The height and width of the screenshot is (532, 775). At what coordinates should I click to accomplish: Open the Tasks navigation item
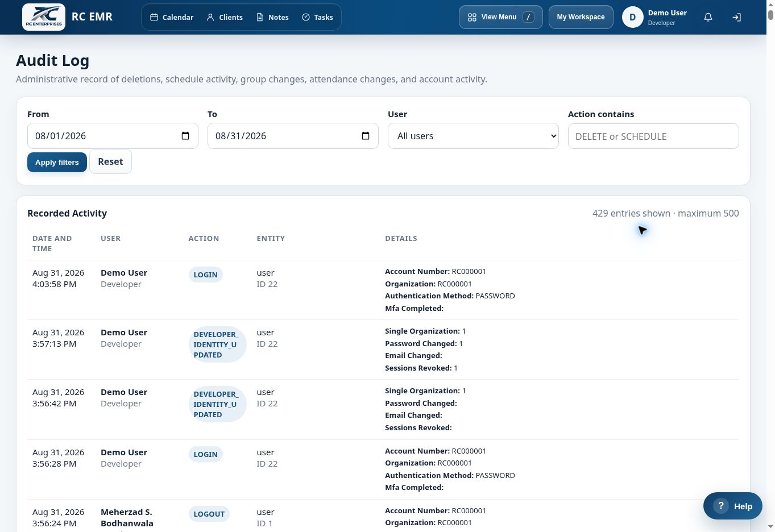point(317,17)
